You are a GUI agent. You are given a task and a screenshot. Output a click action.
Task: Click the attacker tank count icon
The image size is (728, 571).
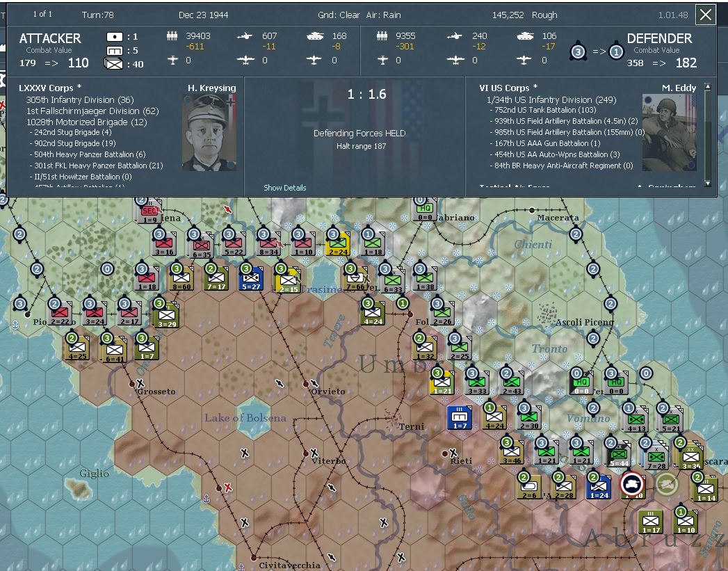(315, 35)
